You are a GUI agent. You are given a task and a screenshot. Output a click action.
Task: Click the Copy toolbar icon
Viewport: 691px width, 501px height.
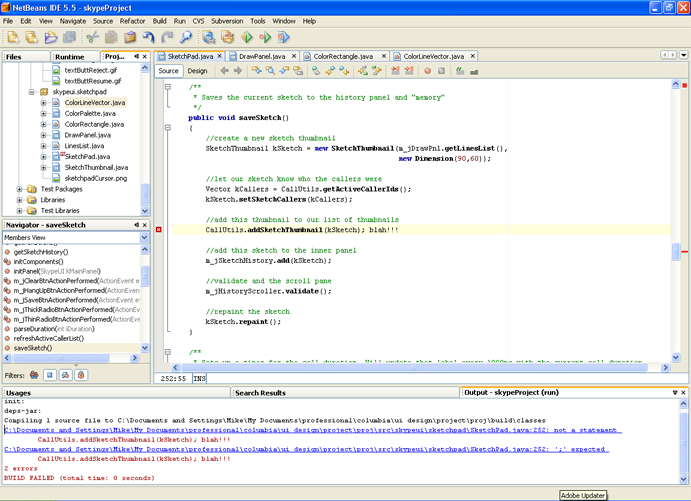tap(111, 37)
